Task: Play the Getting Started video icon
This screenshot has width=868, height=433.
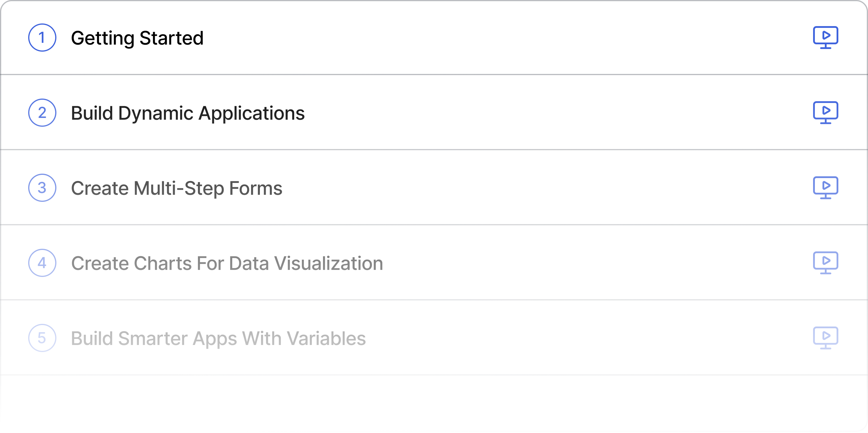Action: coord(825,37)
